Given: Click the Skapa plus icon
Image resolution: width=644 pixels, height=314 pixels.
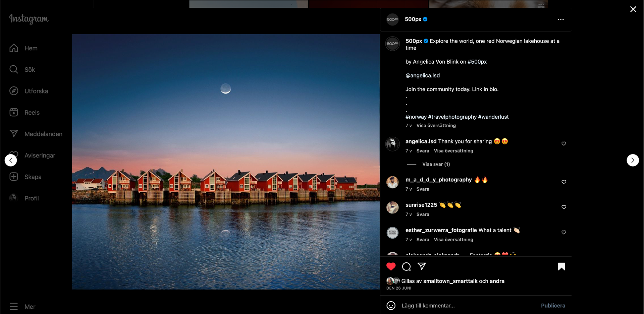Looking at the screenshot, I should tap(14, 177).
